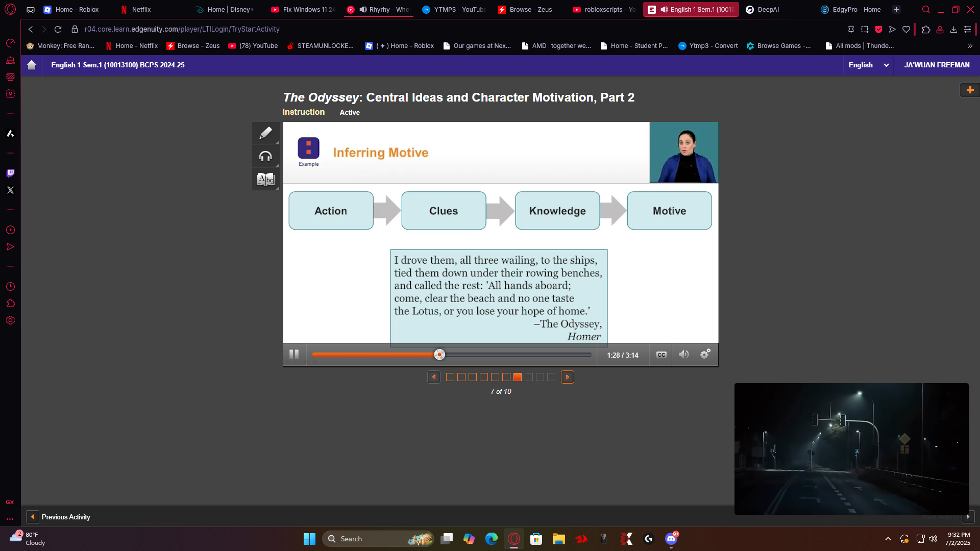The image size is (980, 551).
Task: Go to the next slide arrow
Action: coord(568,377)
